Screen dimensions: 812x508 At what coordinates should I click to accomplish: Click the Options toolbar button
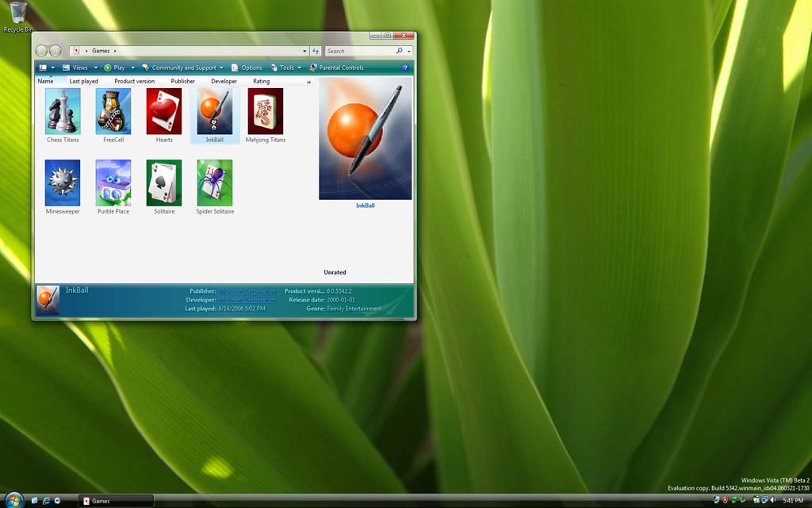point(247,68)
